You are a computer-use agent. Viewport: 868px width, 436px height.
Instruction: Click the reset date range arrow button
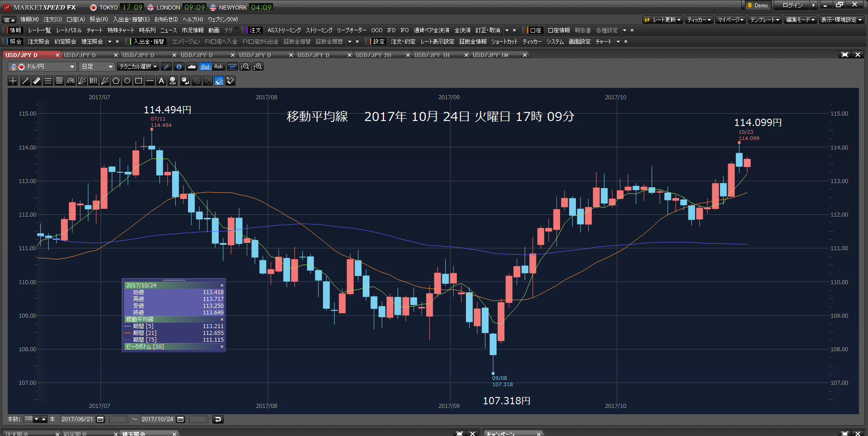click(x=218, y=419)
